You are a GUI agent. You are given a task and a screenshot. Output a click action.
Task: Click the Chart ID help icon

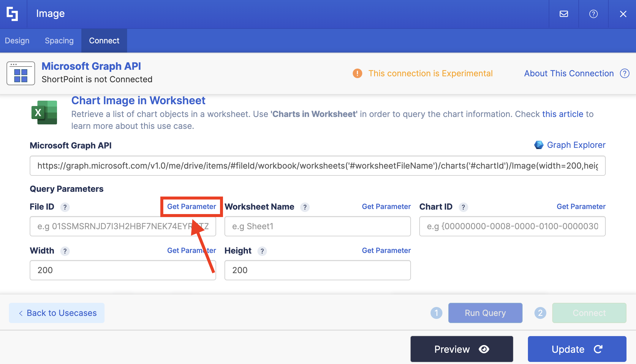463,207
